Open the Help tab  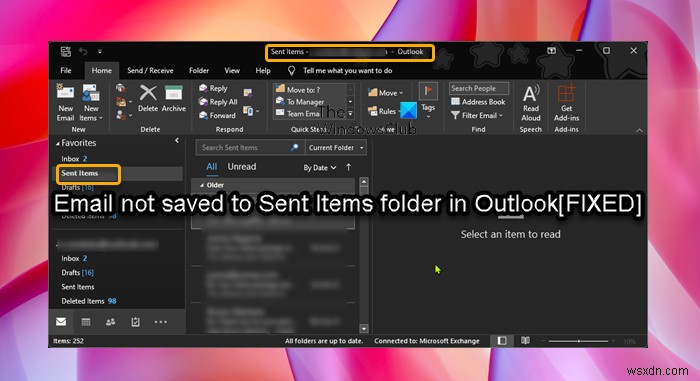tap(263, 71)
